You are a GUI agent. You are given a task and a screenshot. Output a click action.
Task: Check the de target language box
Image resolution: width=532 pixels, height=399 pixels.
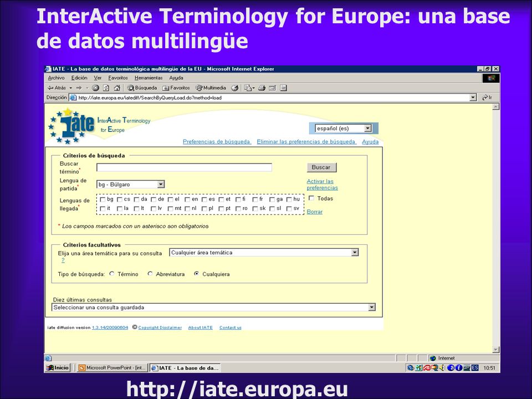click(x=154, y=199)
